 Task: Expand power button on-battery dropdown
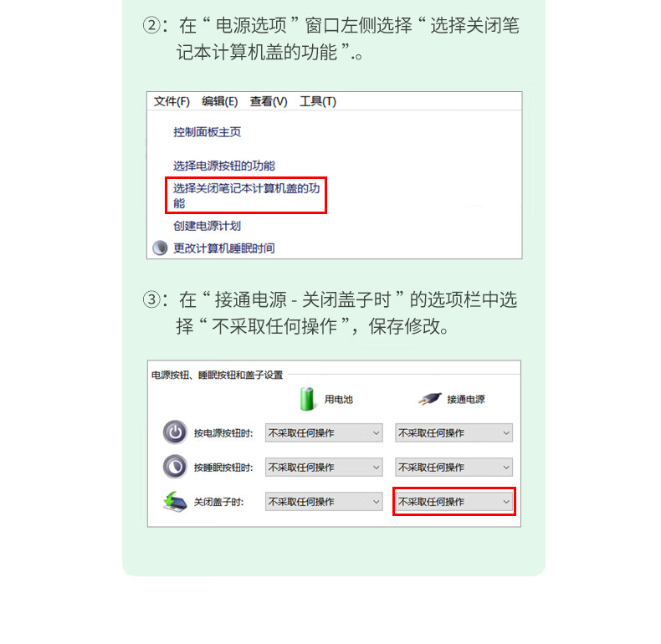coord(324,433)
